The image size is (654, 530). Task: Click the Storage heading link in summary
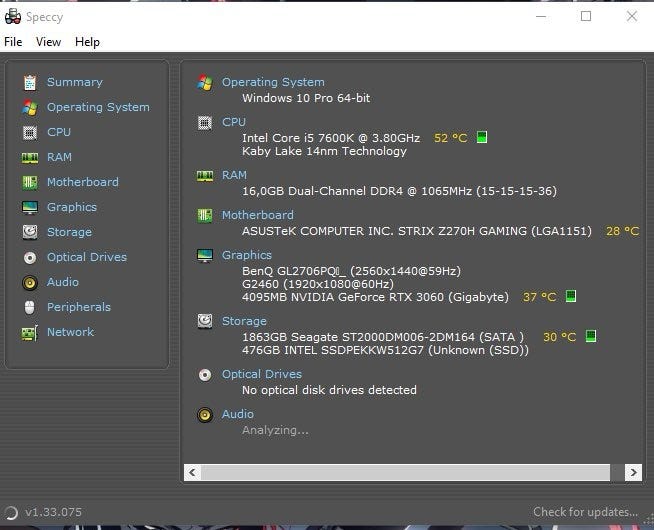[x=244, y=322]
